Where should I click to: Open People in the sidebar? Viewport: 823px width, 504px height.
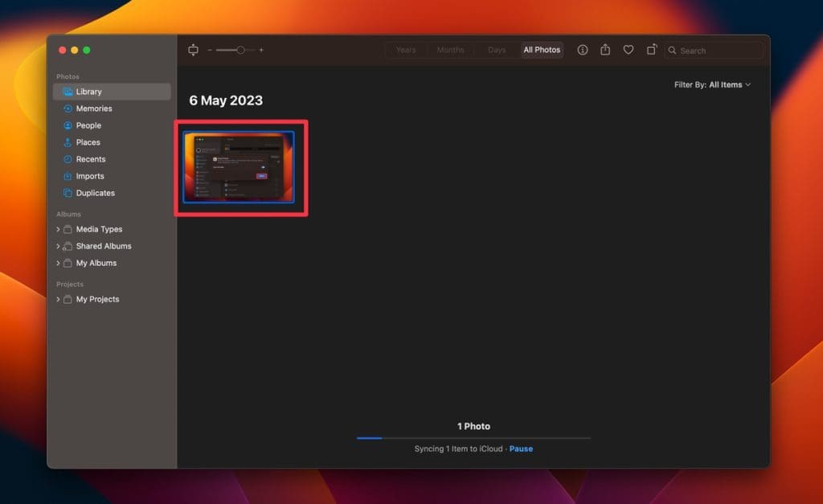pyautogui.click(x=112, y=125)
